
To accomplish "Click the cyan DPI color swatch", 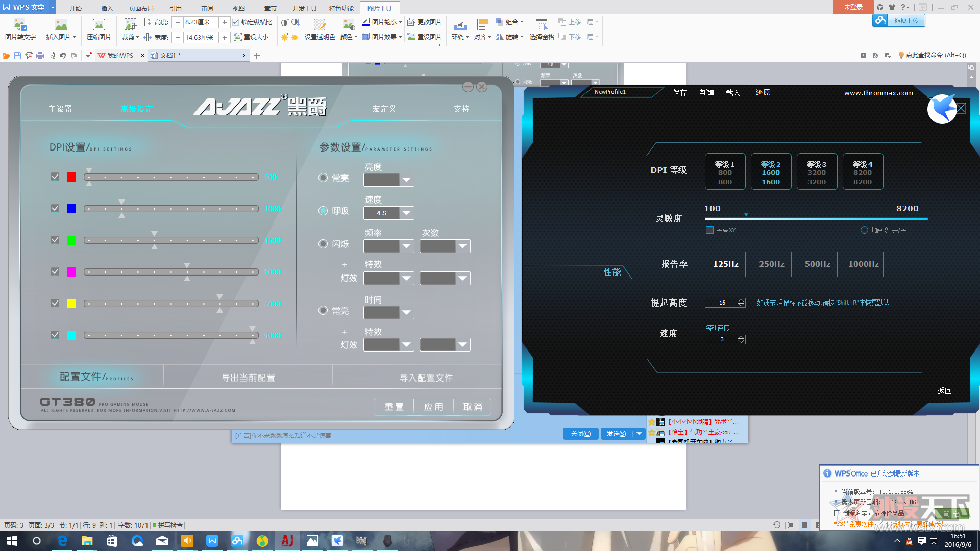I will click(x=71, y=335).
